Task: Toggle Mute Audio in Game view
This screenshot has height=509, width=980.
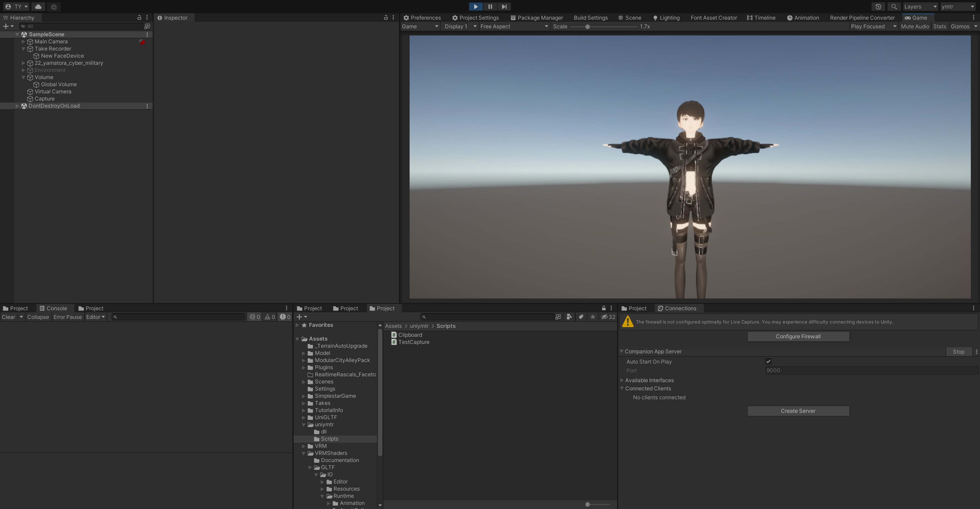Action: tap(915, 26)
